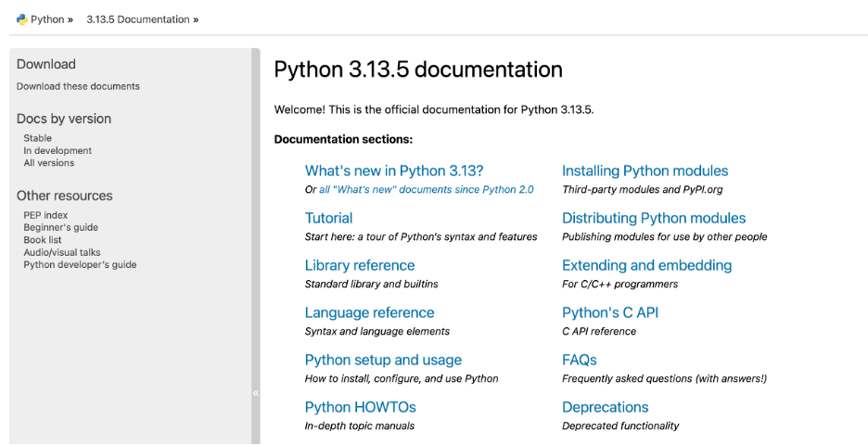Click 'How to install, configure, and use Python'

click(x=402, y=378)
